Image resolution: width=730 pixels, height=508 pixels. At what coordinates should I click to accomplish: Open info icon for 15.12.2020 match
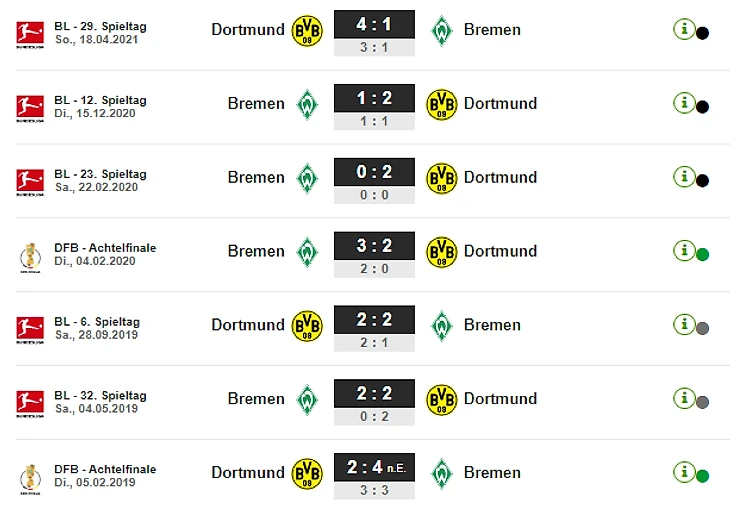tap(684, 103)
